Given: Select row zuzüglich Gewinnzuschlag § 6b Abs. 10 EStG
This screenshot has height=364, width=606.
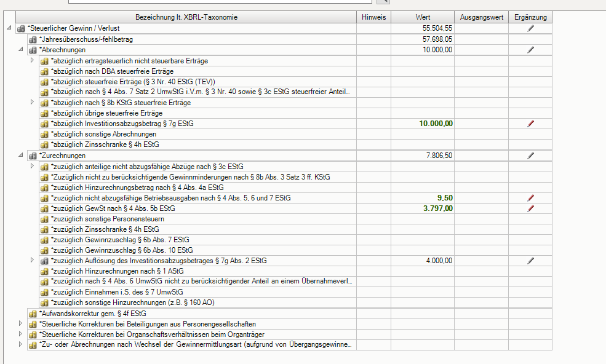Looking at the screenshot, I should (296, 250).
